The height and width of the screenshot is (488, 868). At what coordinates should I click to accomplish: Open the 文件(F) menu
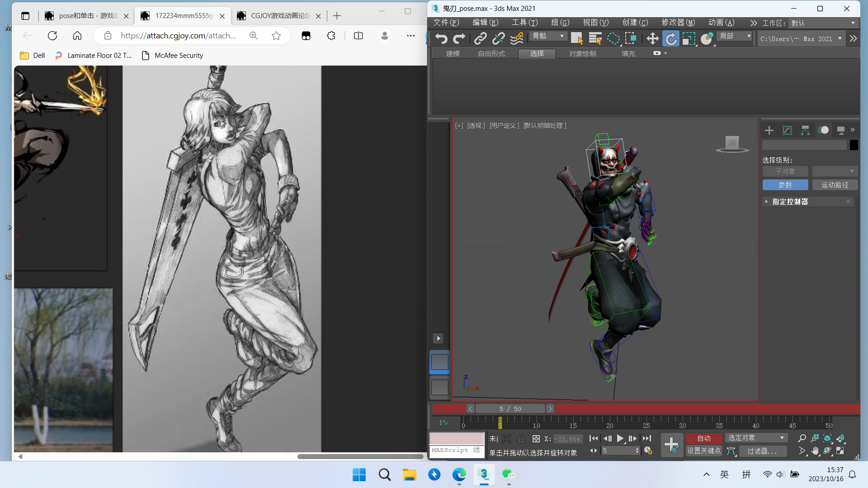446,23
